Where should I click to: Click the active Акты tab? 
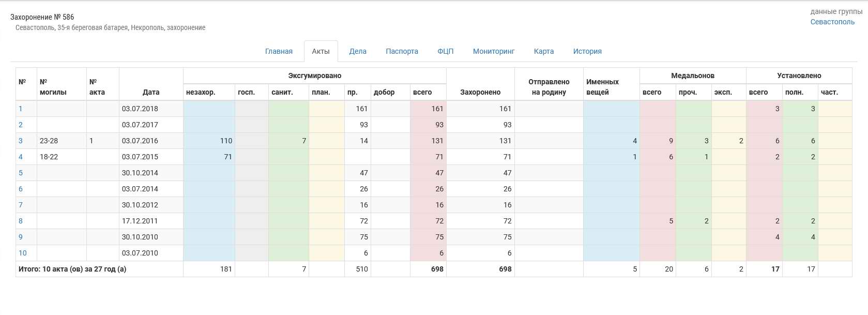click(321, 51)
